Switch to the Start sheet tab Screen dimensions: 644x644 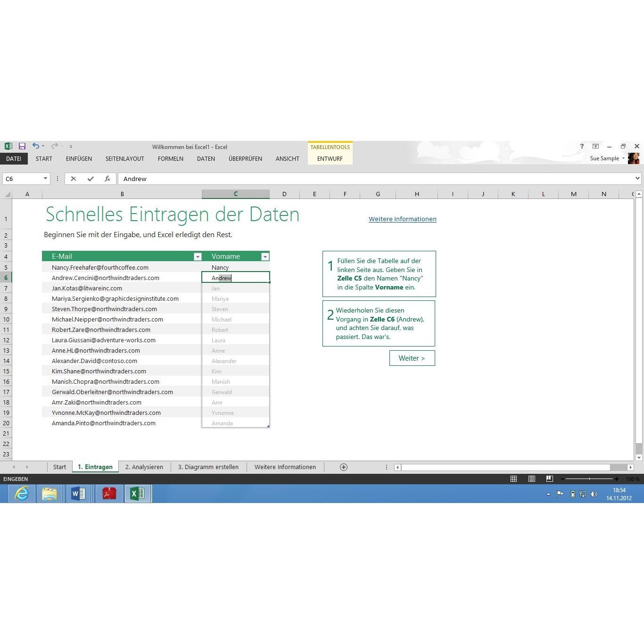click(x=59, y=467)
